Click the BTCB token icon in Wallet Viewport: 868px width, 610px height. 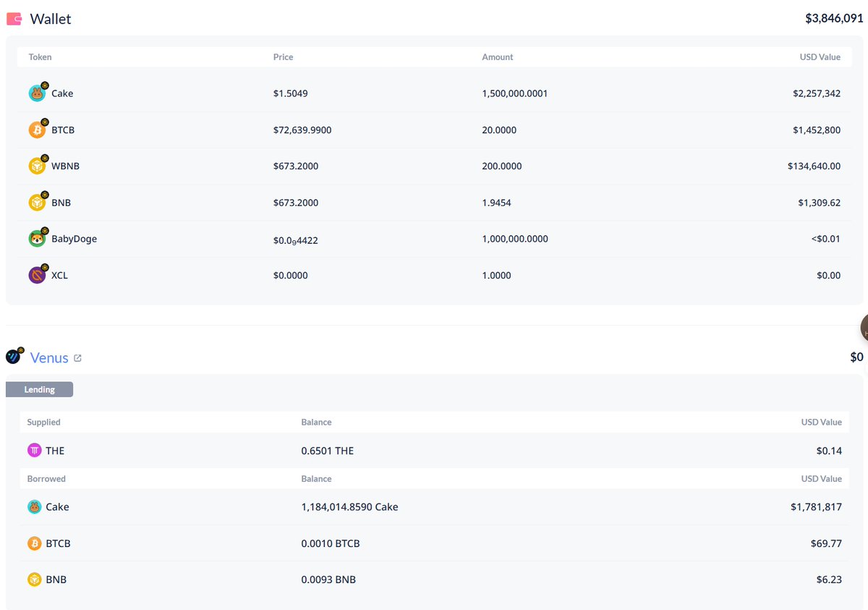point(37,130)
